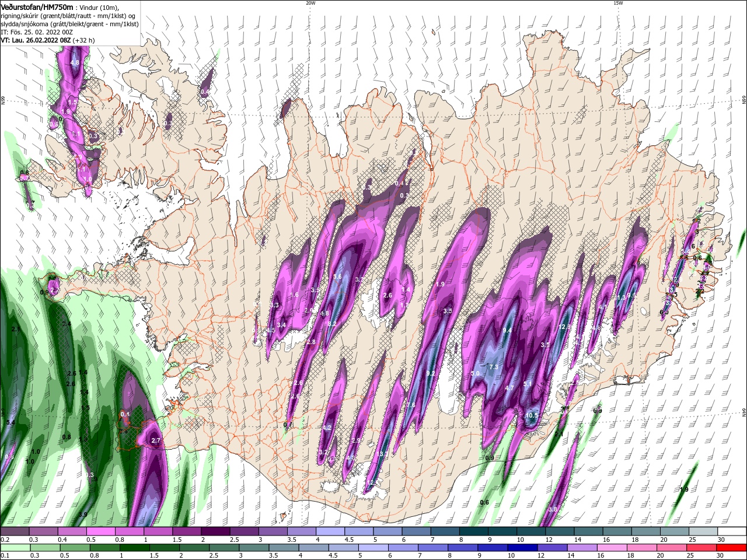Click the 5.6 precipitation value on the map
Viewport: 747px width, 560px height.
[x=337, y=277]
